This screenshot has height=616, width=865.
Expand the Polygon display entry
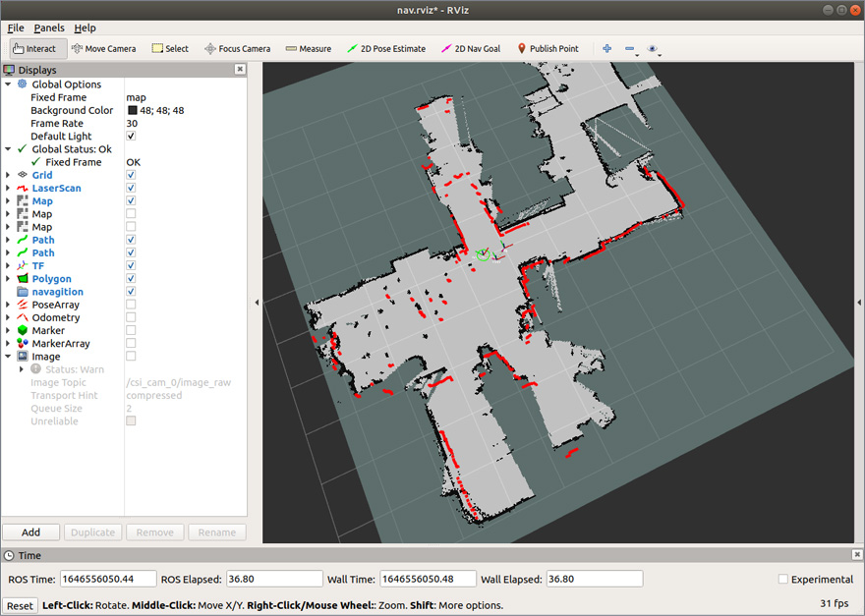click(x=9, y=279)
